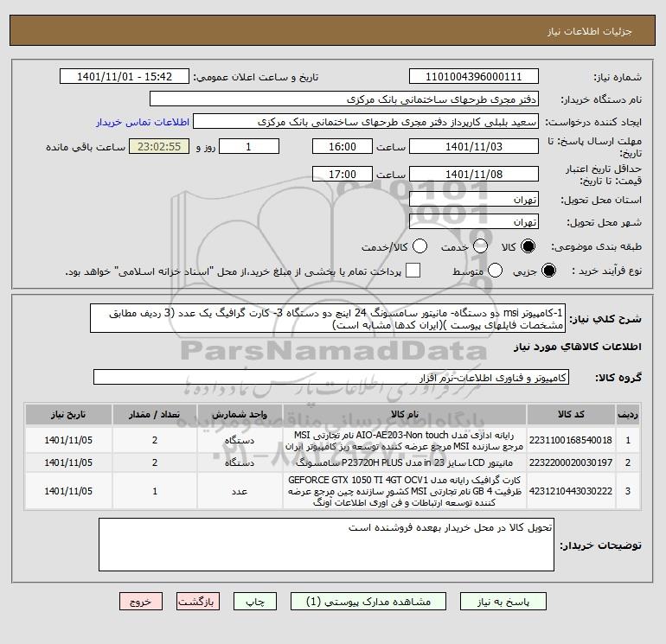
Task: Click the پاسخ به نیاز button
Action: (503, 602)
